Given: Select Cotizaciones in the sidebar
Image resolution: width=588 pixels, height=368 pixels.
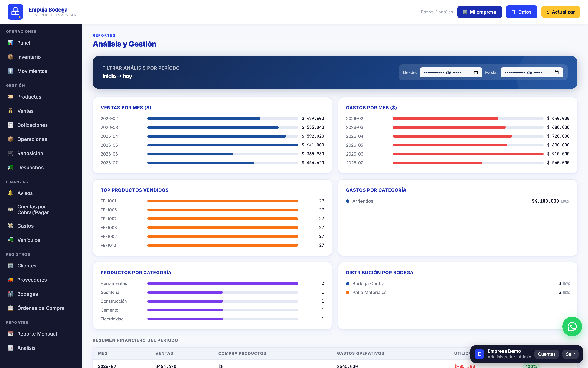Looking at the screenshot, I should pos(41,125).
